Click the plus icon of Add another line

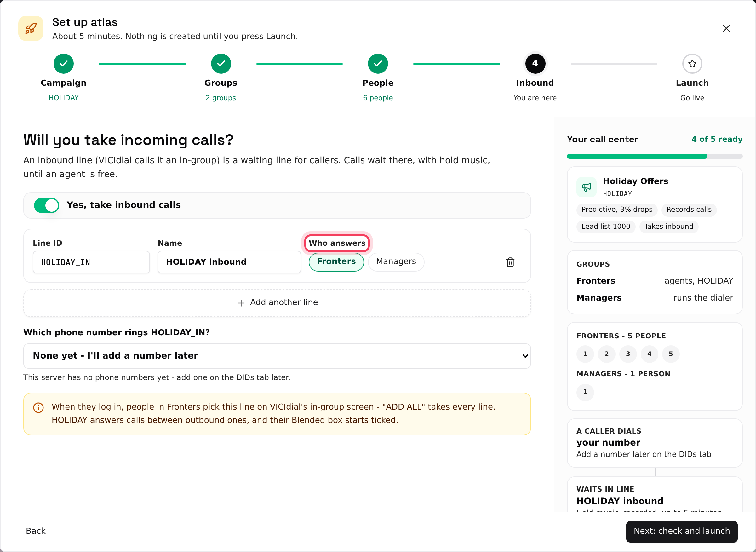point(241,303)
